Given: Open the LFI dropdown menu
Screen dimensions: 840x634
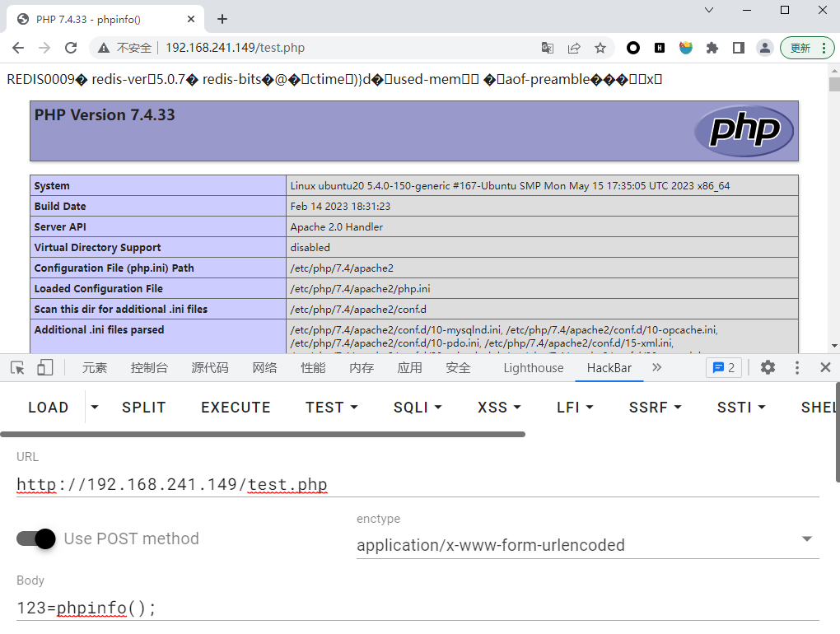Looking at the screenshot, I should 575,408.
